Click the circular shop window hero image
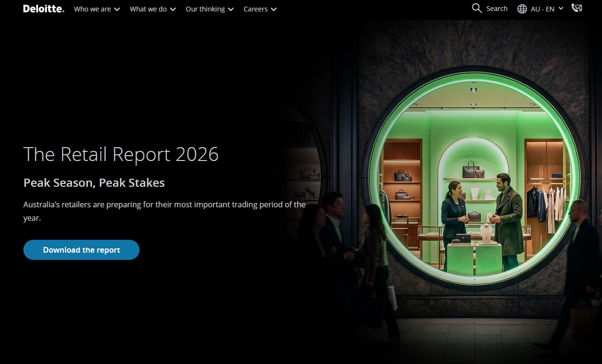The height and width of the screenshot is (364, 602). (x=475, y=178)
